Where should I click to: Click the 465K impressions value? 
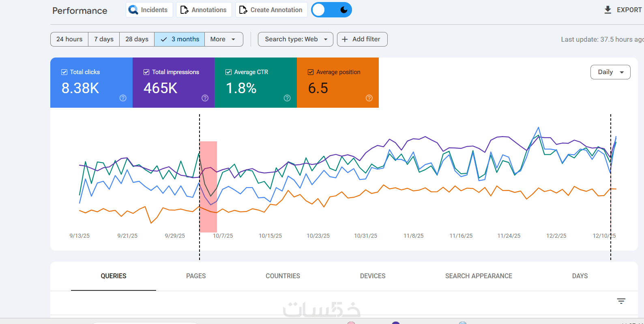tap(161, 88)
